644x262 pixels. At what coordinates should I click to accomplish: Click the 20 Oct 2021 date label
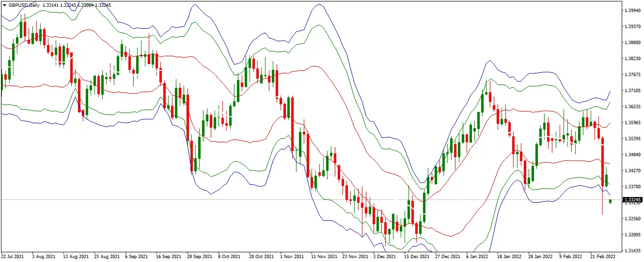[261, 256]
